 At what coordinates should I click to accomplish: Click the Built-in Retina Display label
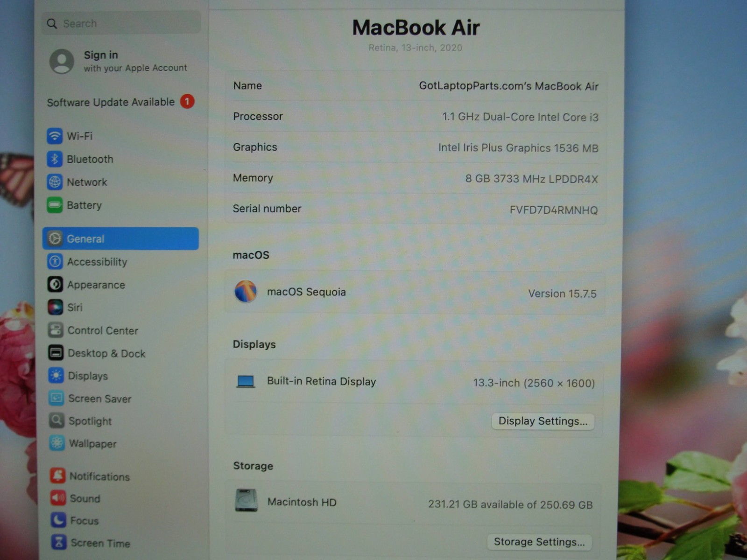(x=321, y=381)
